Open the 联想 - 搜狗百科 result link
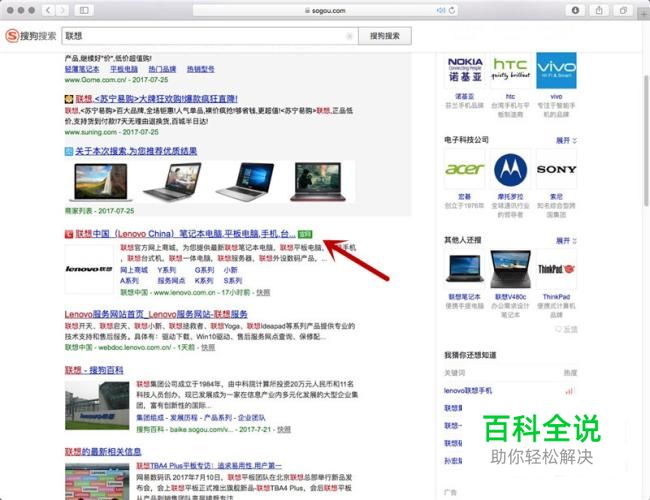The width and height of the screenshot is (650, 500). pos(94,370)
